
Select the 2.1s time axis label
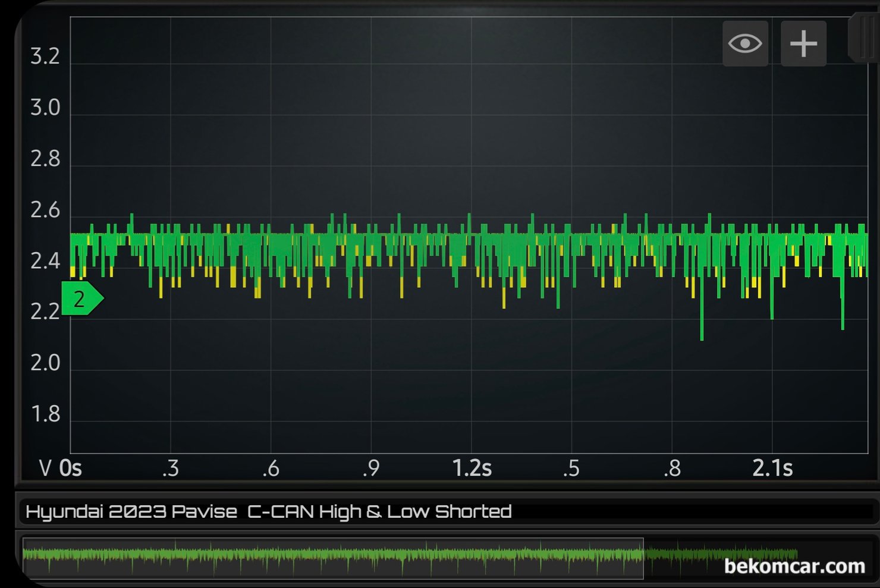772,468
